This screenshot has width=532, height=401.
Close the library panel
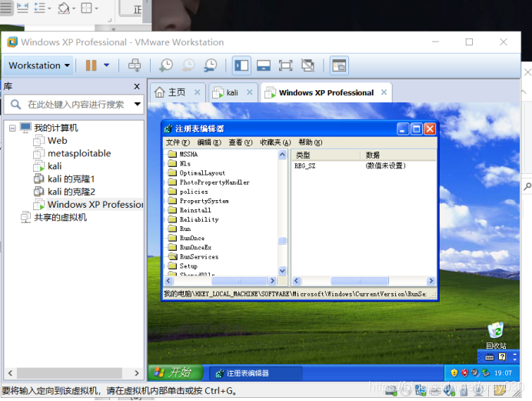click(137, 86)
